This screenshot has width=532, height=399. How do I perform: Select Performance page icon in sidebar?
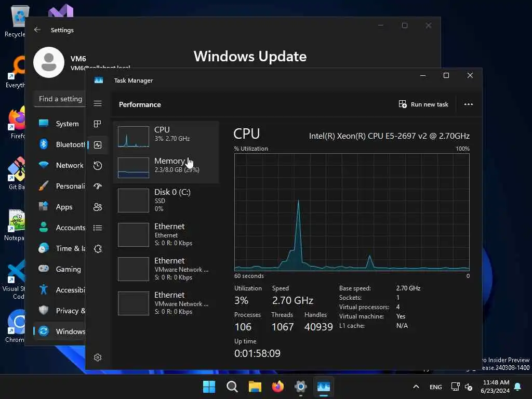click(x=98, y=145)
